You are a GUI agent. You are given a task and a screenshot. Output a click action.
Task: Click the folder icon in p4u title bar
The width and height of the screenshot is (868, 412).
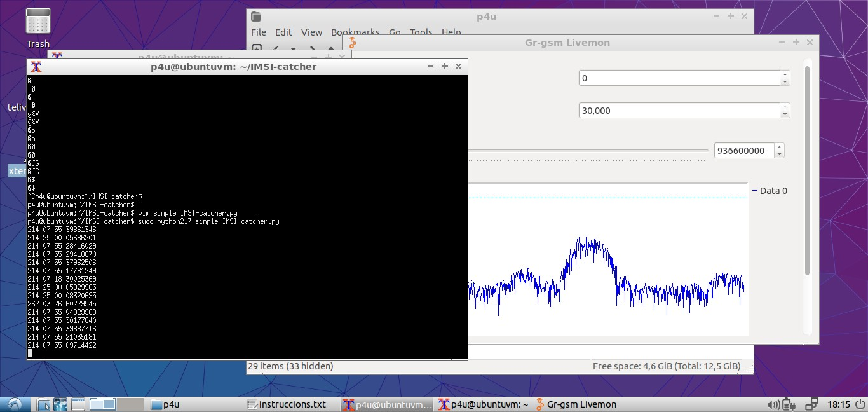pyautogui.click(x=256, y=17)
